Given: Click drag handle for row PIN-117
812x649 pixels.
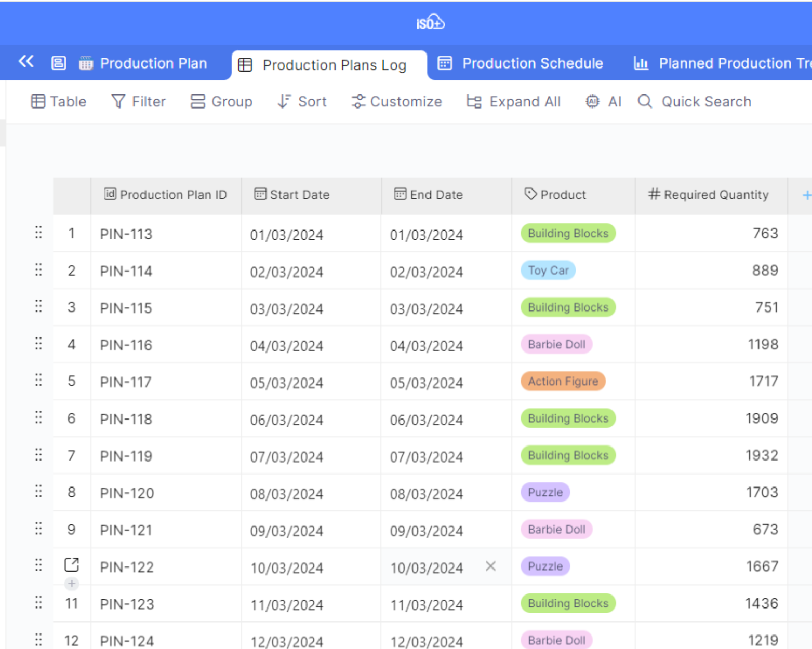Looking at the screenshot, I should click(x=38, y=381).
